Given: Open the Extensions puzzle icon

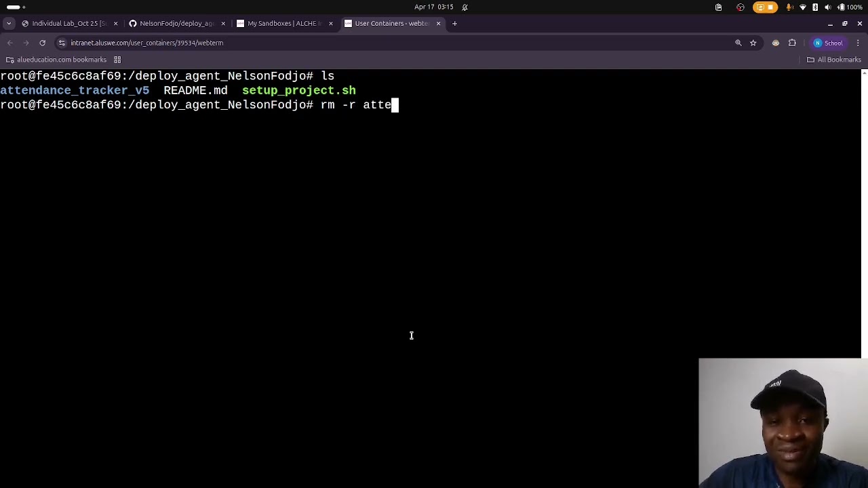Looking at the screenshot, I should point(792,43).
